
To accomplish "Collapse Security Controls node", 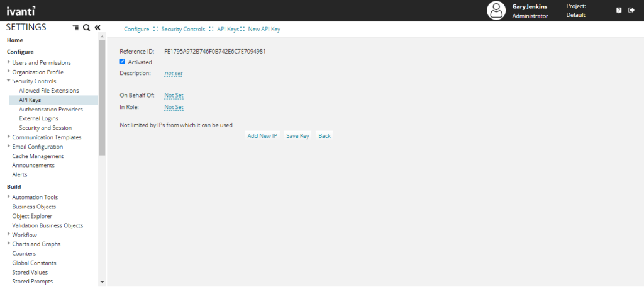I will pos(9,81).
